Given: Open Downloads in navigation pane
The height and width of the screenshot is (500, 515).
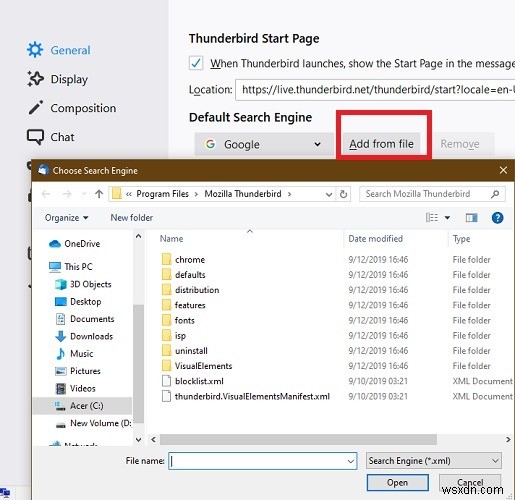Looking at the screenshot, I should 84,336.
